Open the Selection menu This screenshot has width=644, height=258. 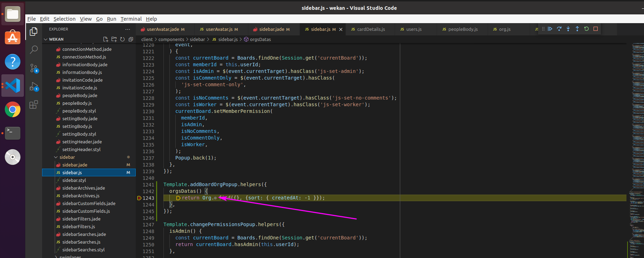pos(65,19)
